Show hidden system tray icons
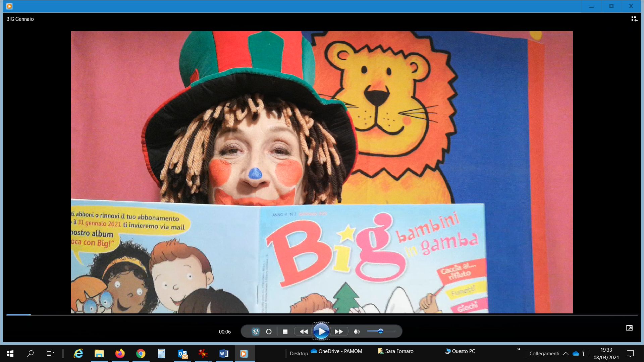 coord(566,353)
